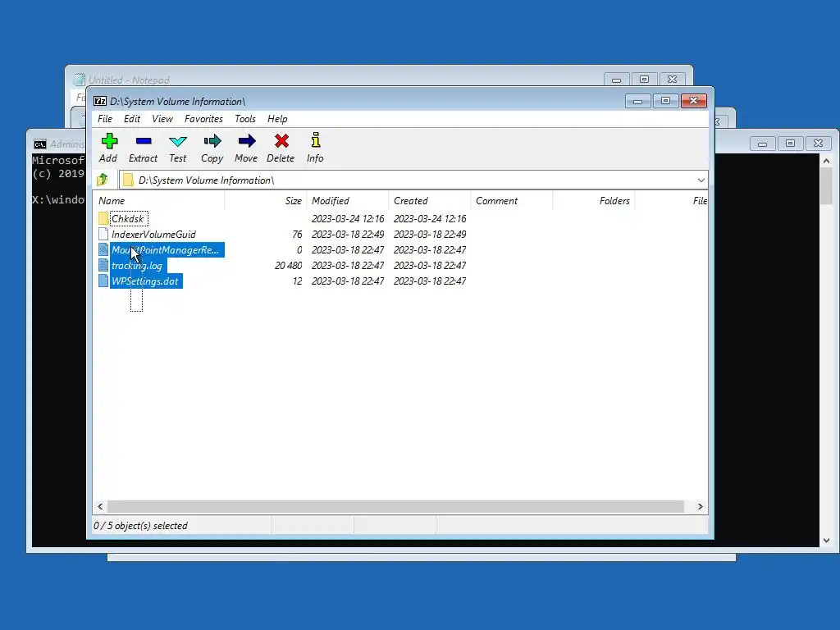This screenshot has height=630, width=840.
Task: Click Chkdsk modified date 2023-03-24 12:16
Action: pos(348,218)
